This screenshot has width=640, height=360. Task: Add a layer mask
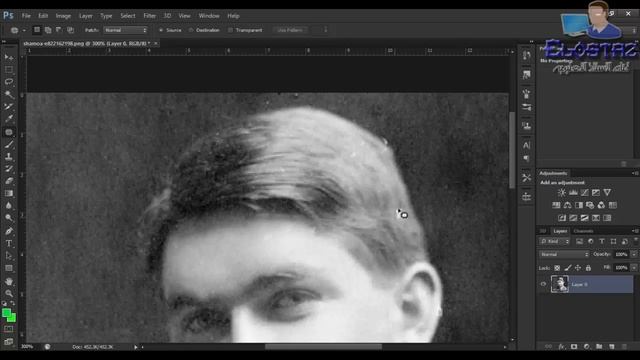(x=574, y=347)
